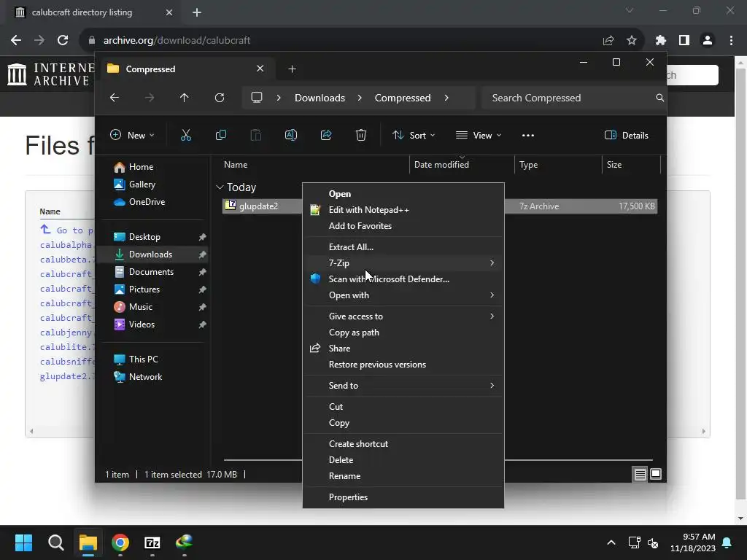Refresh the Compressed folder view

pyautogui.click(x=219, y=98)
